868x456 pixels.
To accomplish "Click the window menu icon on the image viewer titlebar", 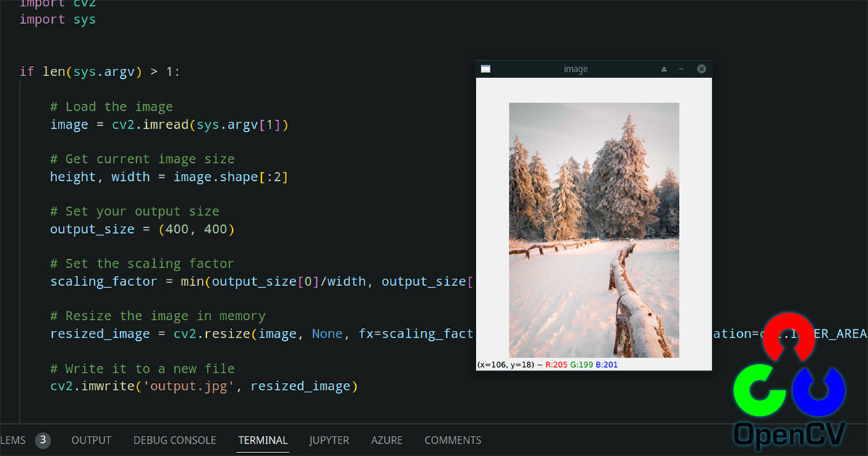I will [485, 68].
